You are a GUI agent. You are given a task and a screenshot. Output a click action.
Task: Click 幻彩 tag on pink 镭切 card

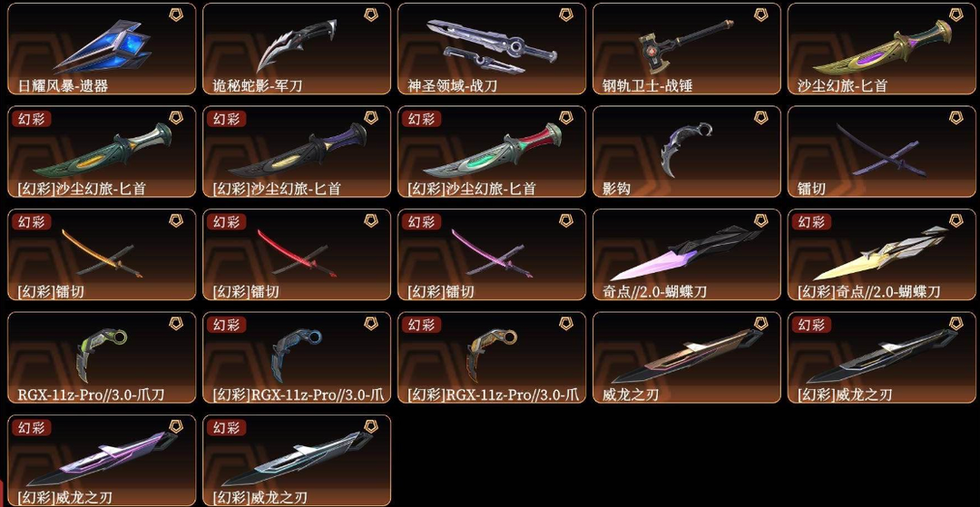(x=419, y=221)
